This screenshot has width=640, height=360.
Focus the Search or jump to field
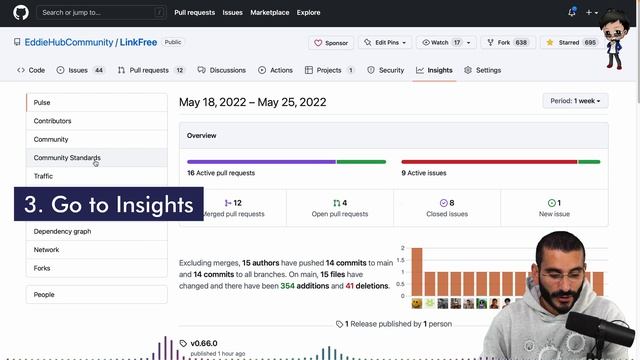[x=102, y=13]
